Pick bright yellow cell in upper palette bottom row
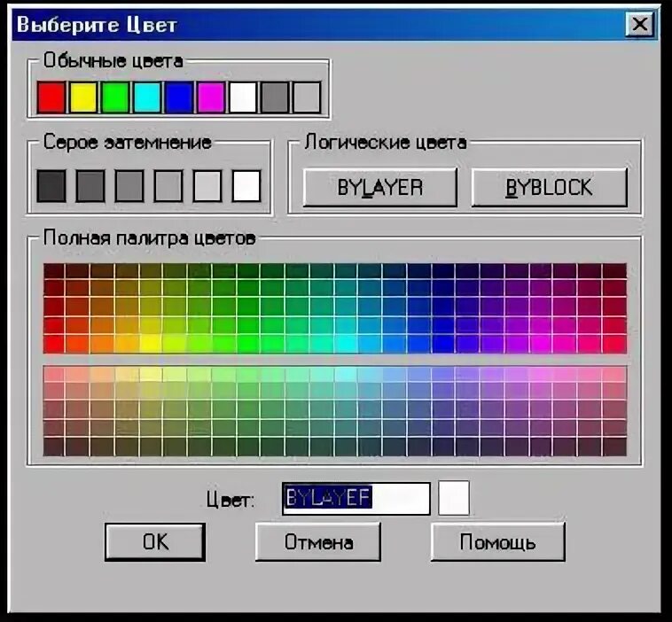 click(x=151, y=344)
